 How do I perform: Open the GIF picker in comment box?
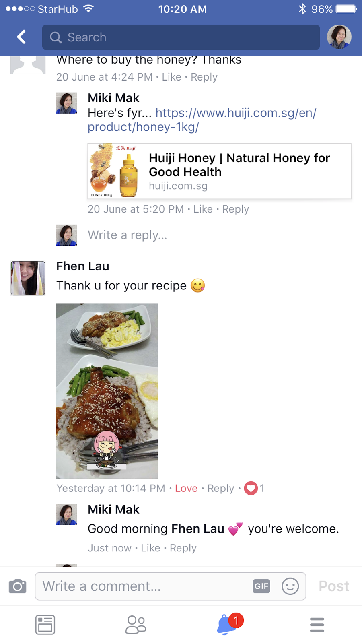(261, 586)
